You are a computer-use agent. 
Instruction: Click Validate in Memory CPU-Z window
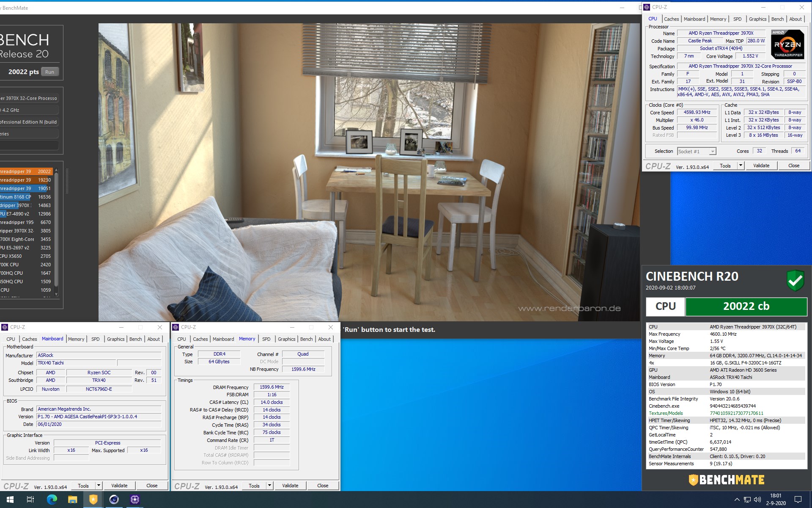[x=290, y=486]
